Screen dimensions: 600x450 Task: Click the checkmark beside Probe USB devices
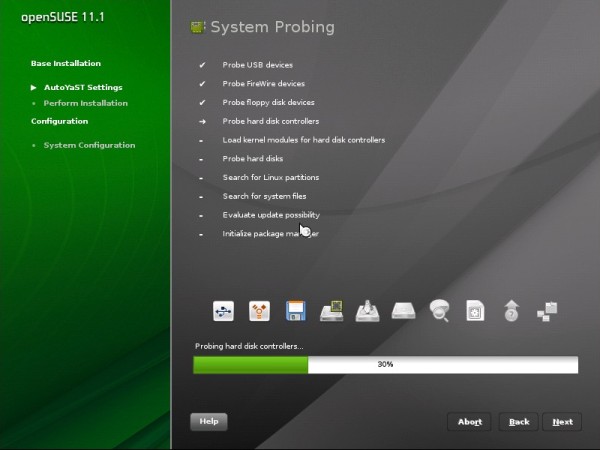(202, 65)
